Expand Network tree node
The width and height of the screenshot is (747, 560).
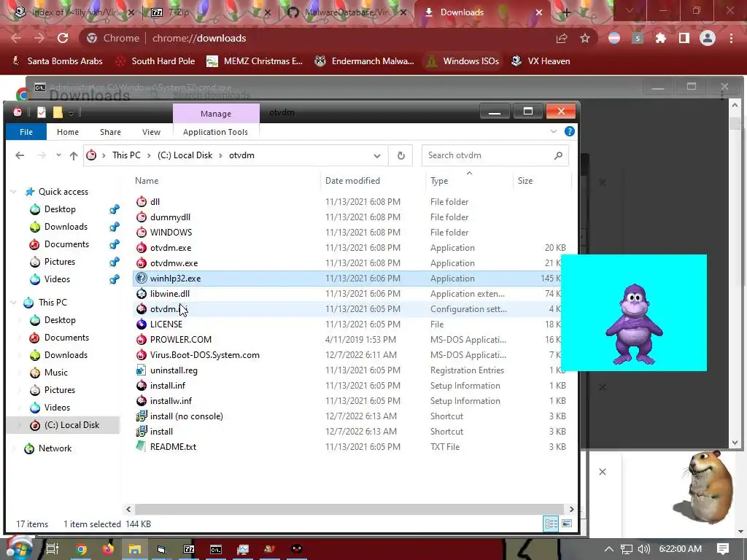click(14, 448)
